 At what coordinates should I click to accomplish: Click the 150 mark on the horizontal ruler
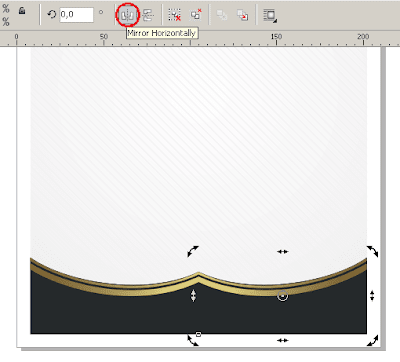[276, 36]
